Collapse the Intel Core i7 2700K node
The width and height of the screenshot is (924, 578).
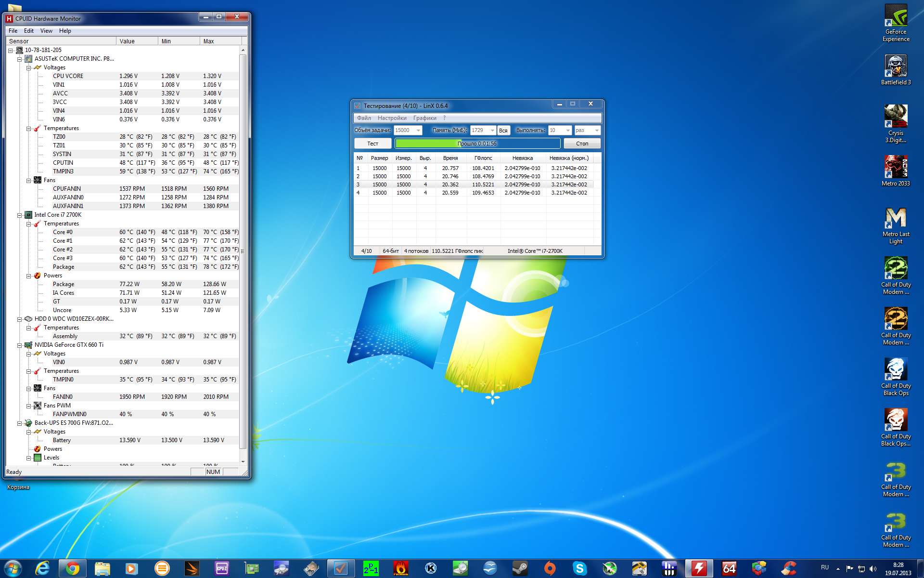pos(20,215)
